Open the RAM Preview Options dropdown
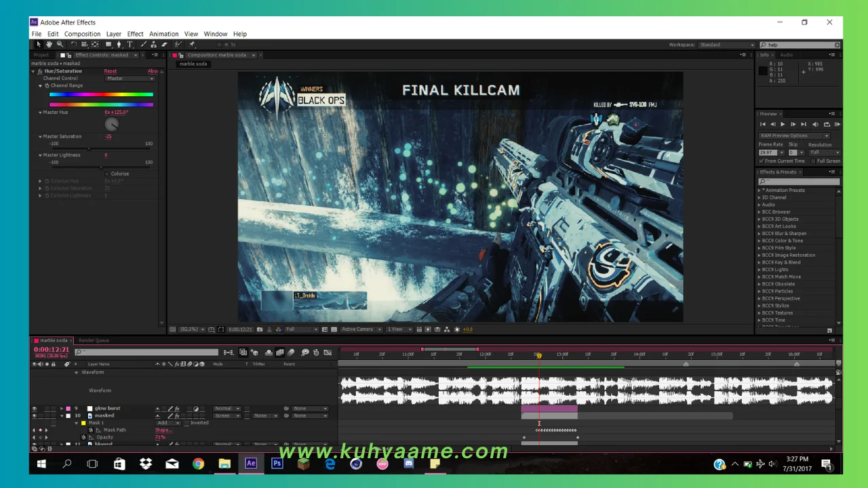Screen dimensions: 868x488 794,136
